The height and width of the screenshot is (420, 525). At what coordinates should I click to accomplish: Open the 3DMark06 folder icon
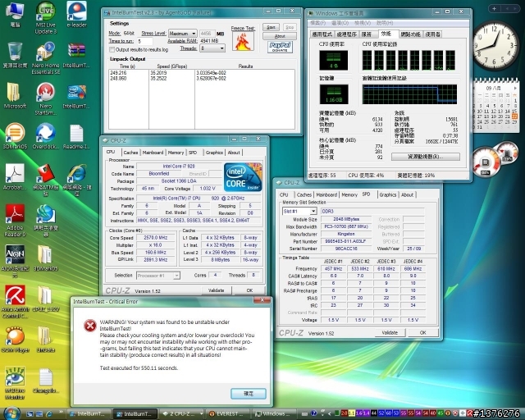pos(46,258)
